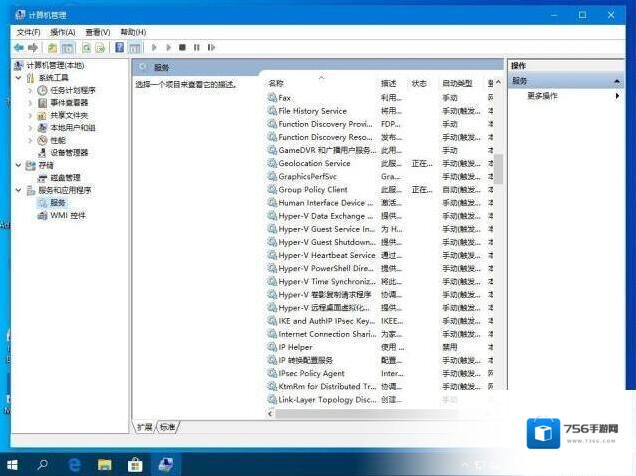
Task: Open Microsoft Edge from the taskbar
Action: (73, 464)
